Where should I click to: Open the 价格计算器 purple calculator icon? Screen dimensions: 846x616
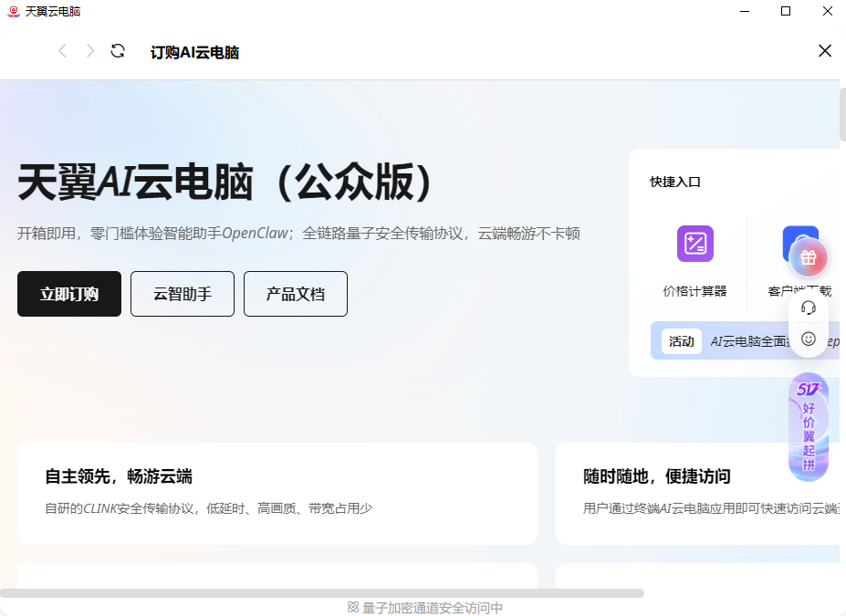[x=695, y=244]
